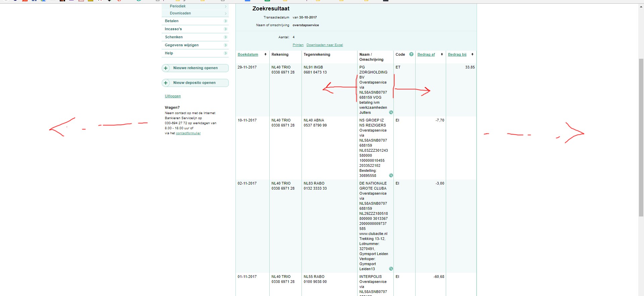Expand the Schenken menu chevron
The width and height of the screenshot is (644, 296).
[x=225, y=37]
